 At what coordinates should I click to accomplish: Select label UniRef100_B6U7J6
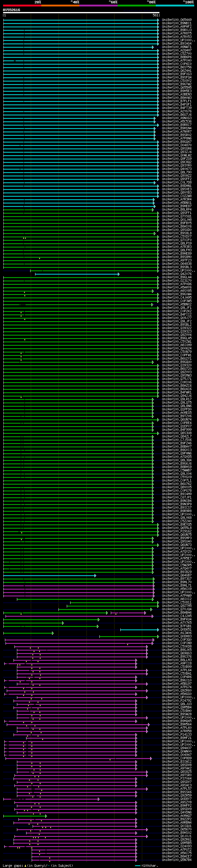click(x=177, y=115)
